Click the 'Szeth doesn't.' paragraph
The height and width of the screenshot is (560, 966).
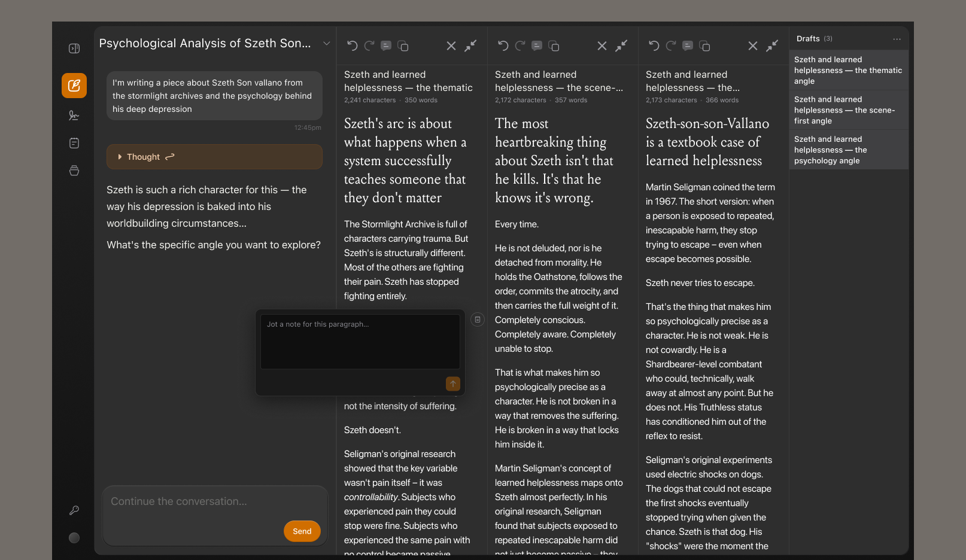pos(372,430)
